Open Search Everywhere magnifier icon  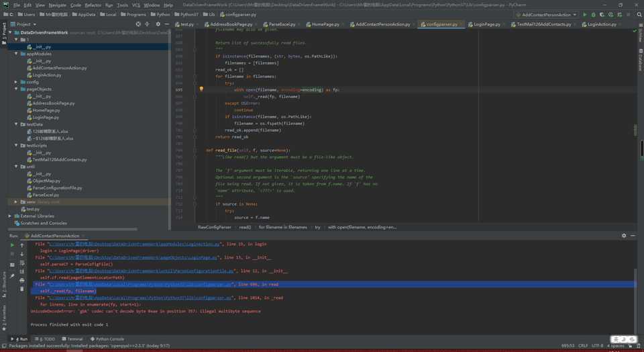coord(639,14)
